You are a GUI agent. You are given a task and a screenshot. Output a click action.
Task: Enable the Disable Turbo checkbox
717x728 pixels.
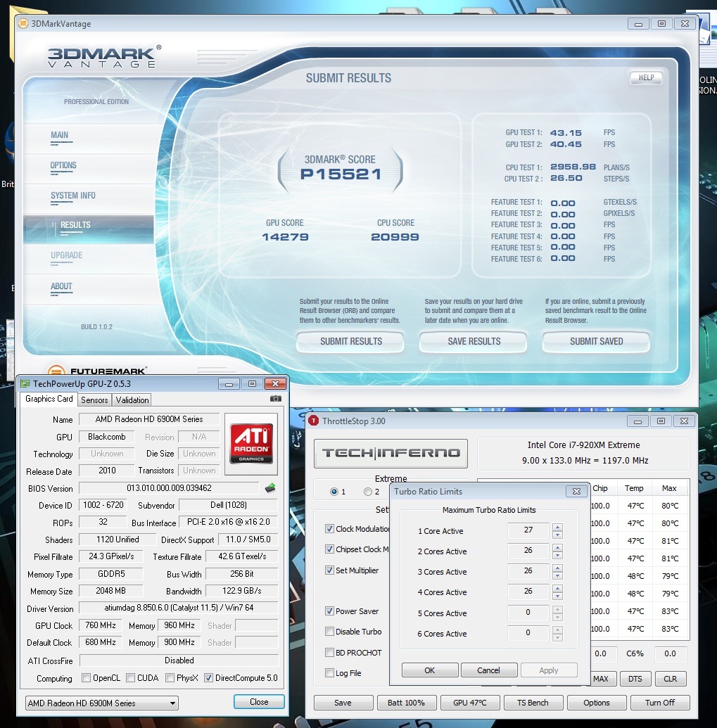click(329, 632)
